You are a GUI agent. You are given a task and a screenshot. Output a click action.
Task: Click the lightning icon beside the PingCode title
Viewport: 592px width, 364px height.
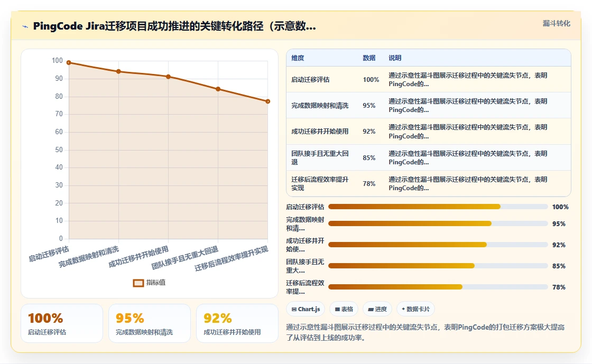coord(25,26)
